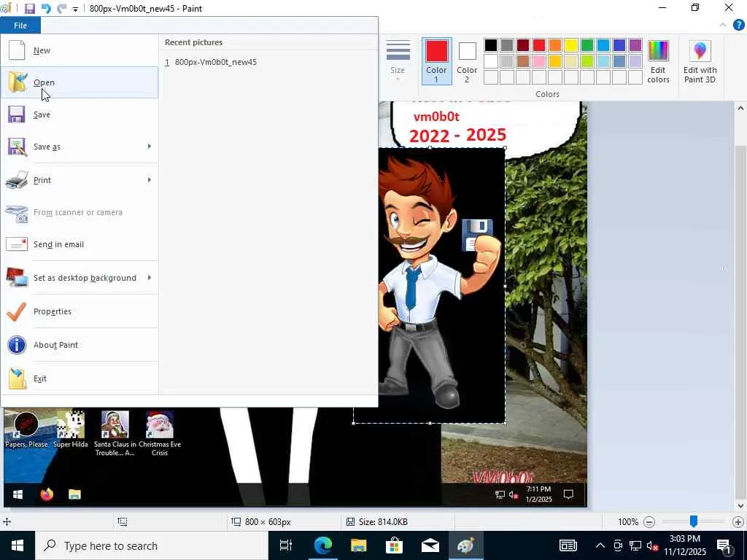Image resolution: width=747 pixels, height=560 pixels.
Task: Click the zoom in plus button
Action: click(738, 522)
